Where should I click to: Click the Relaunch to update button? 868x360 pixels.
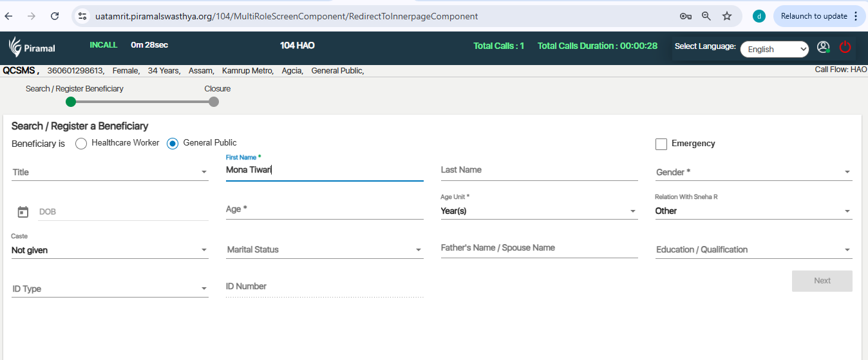[x=814, y=16]
